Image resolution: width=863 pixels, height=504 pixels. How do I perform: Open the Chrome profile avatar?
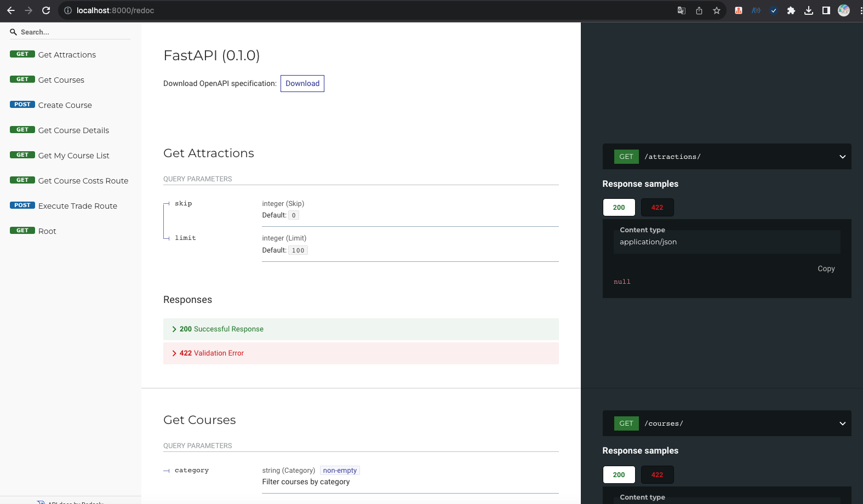844,10
